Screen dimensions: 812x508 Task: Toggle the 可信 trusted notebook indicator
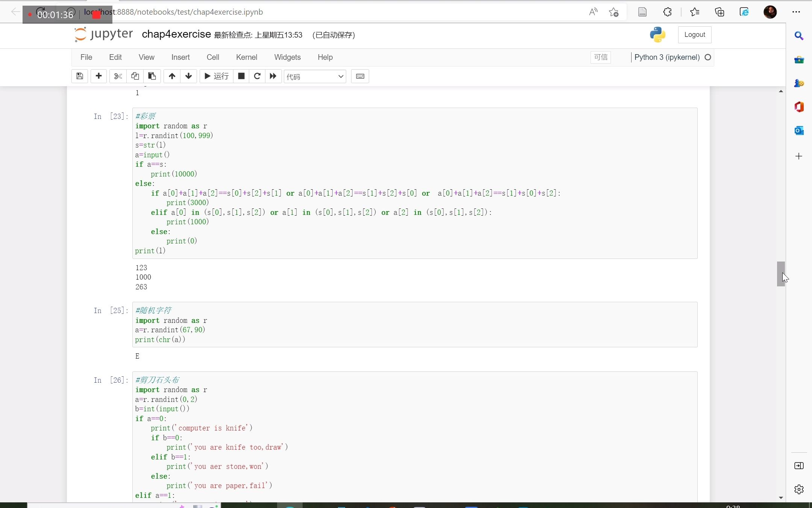(x=600, y=57)
